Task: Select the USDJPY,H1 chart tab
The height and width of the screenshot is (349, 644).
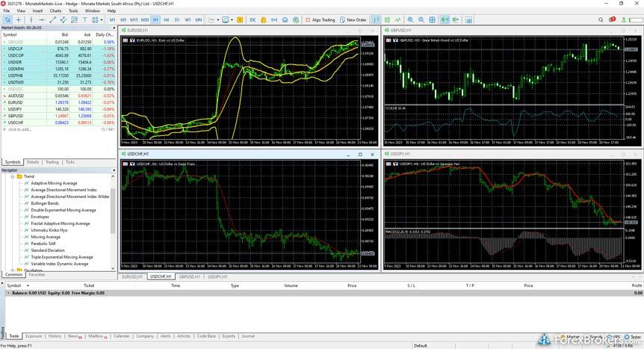Action: [x=217, y=277]
